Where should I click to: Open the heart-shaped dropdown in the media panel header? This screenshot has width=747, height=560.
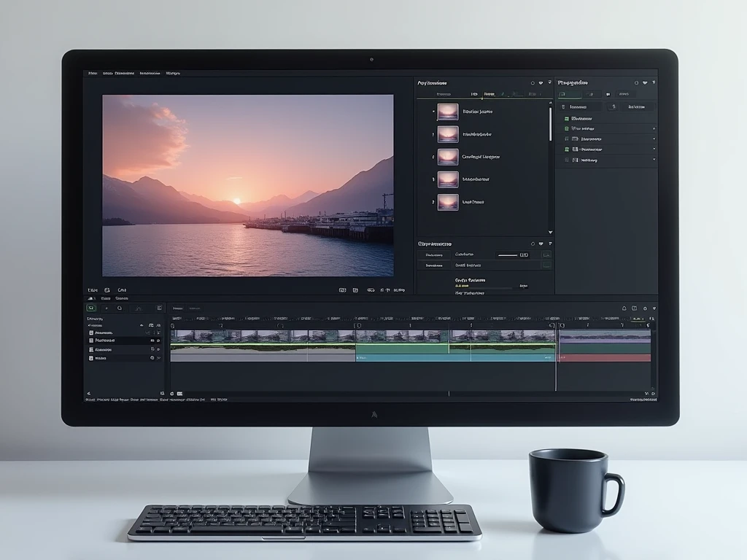pos(541,83)
